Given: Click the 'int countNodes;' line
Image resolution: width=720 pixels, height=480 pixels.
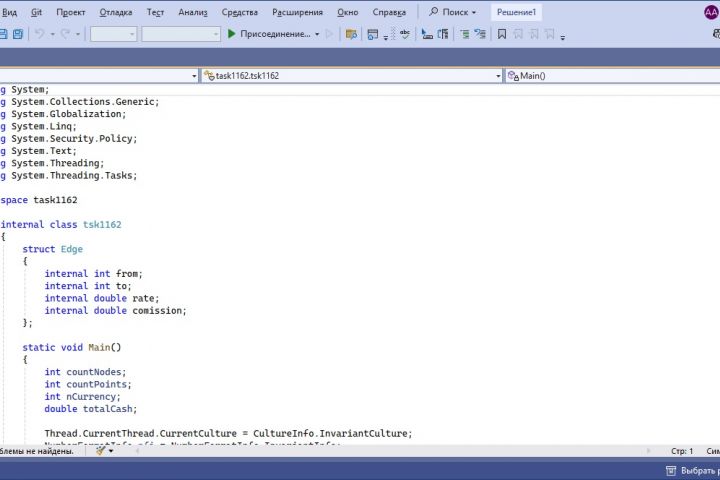Looking at the screenshot, I should point(85,372).
